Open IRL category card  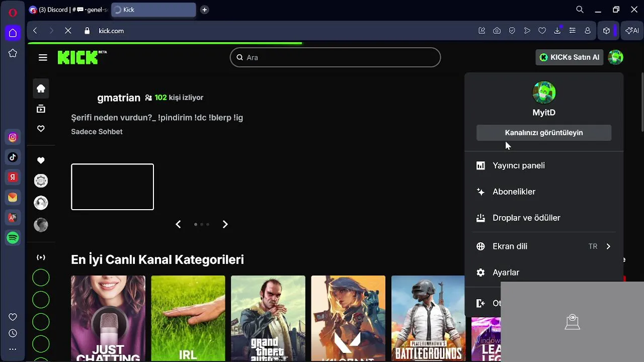(x=188, y=318)
